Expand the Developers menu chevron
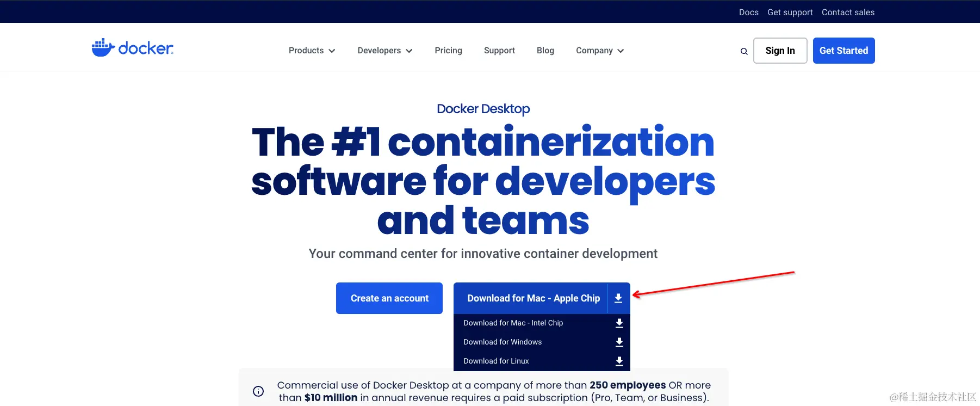Viewport: 980px width, 406px height. pyautogui.click(x=409, y=51)
